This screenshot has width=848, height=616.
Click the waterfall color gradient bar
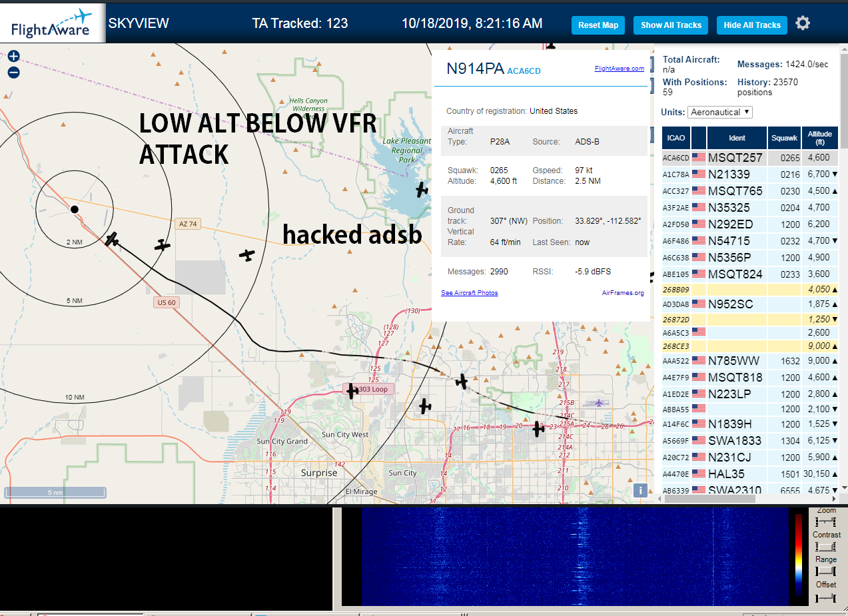(799, 554)
